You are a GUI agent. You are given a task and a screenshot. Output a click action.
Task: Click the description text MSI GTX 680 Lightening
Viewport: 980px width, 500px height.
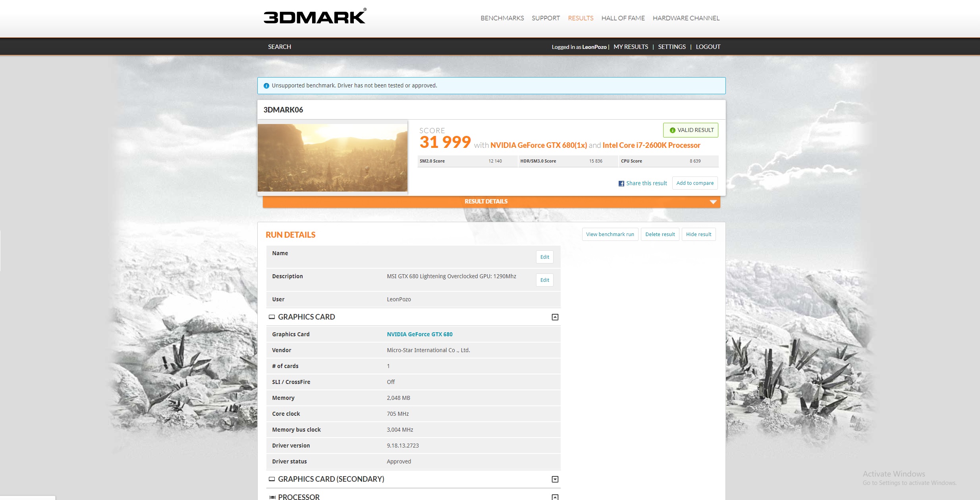click(x=451, y=276)
